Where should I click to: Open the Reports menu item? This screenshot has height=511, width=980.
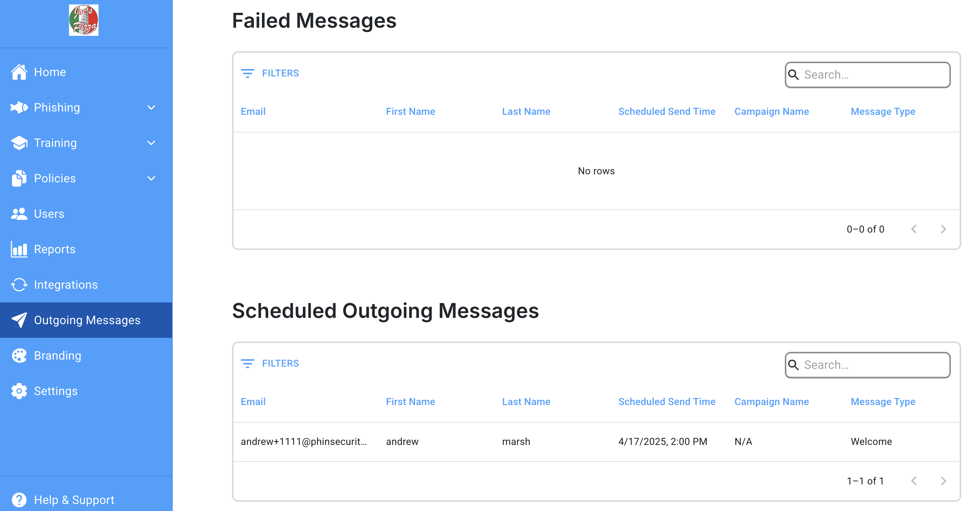point(86,249)
